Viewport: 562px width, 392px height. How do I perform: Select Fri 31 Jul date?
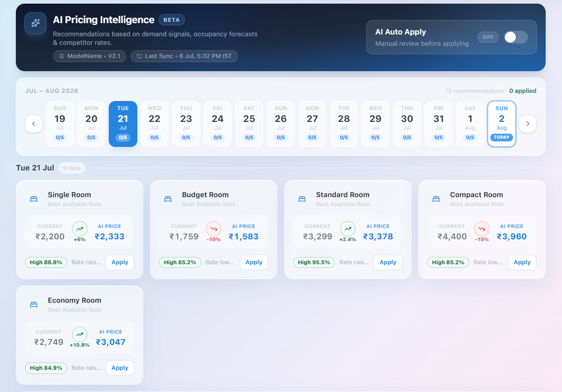[438, 124]
